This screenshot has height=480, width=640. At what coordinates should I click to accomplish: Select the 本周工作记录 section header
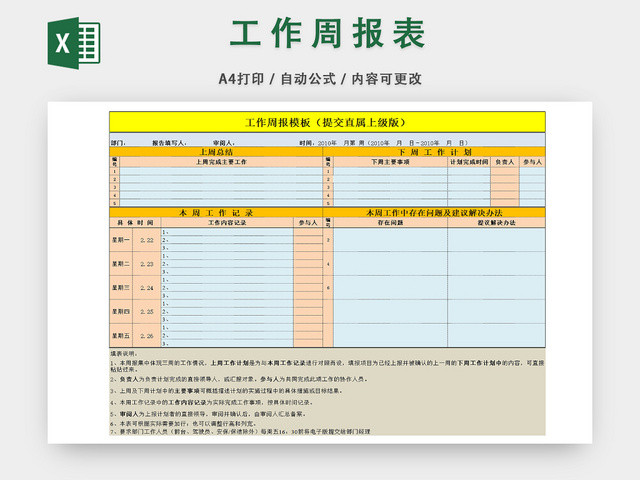[x=216, y=213]
